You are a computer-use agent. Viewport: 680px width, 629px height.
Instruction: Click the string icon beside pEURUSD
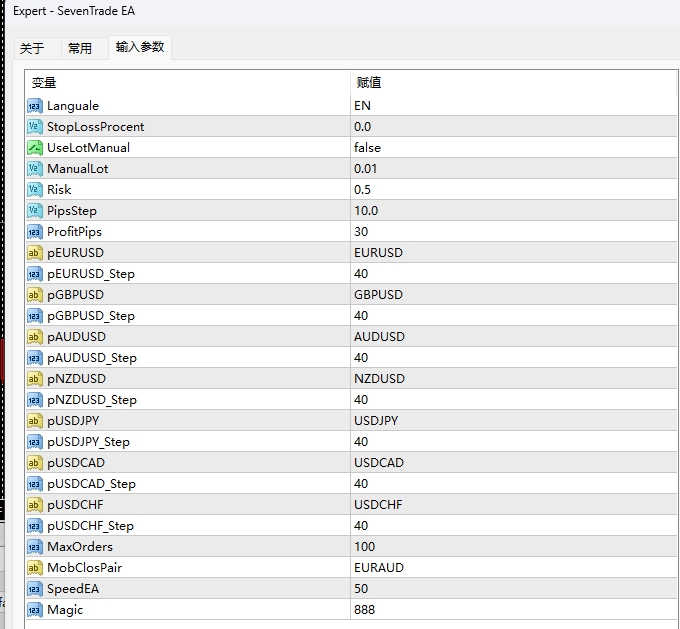click(x=35, y=252)
